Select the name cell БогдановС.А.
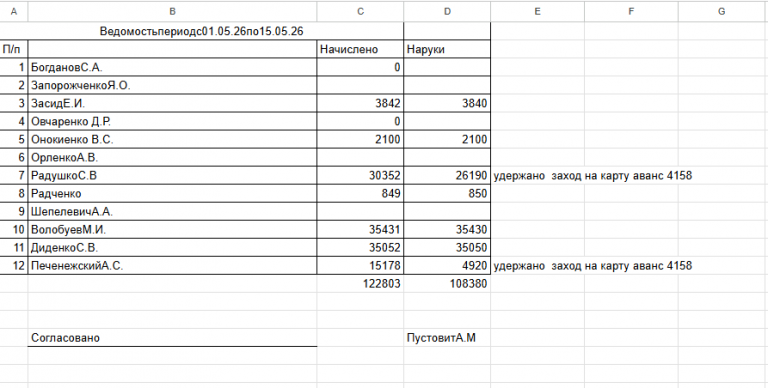Viewport: 768px width, 388px height. (172, 67)
